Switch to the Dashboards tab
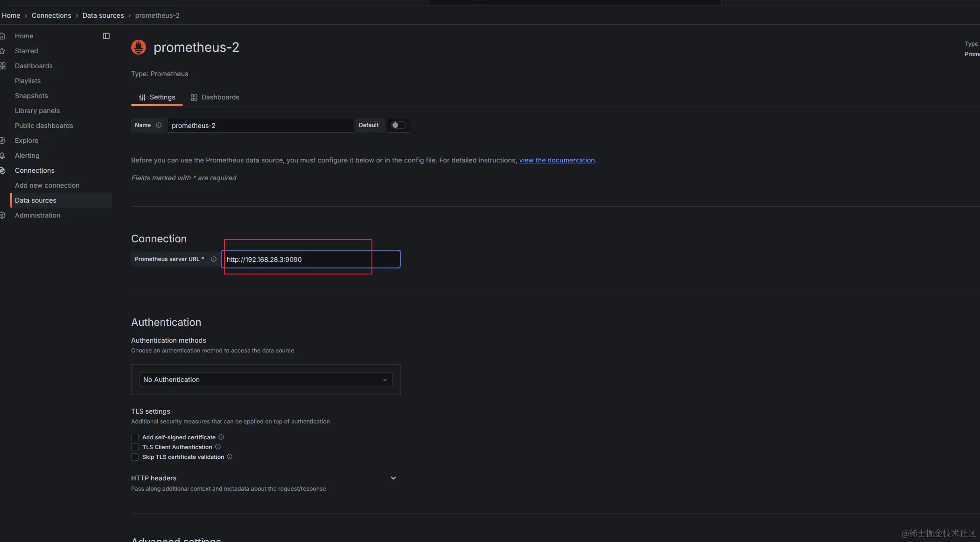Viewport: 980px width, 542px height. click(220, 97)
